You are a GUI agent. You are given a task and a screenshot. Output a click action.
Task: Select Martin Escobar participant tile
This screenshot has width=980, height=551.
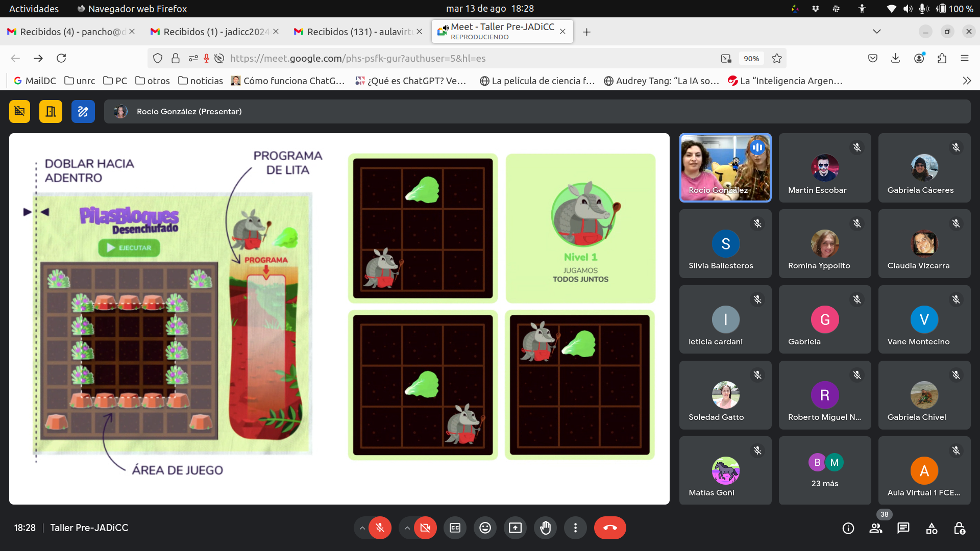pos(825,167)
